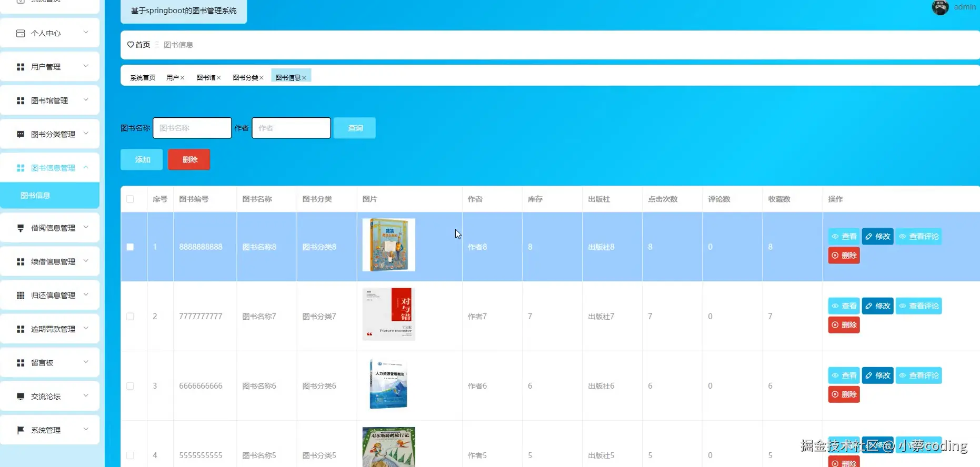Click the 借阅信息管理 icon
Screen dimensions: 980x467
[21, 228]
